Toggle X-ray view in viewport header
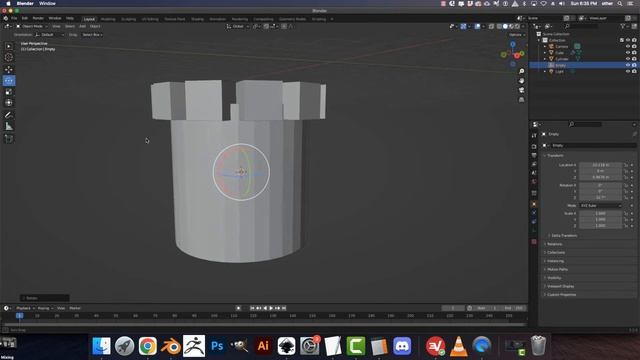This screenshot has width=640, height=360. 491,26
